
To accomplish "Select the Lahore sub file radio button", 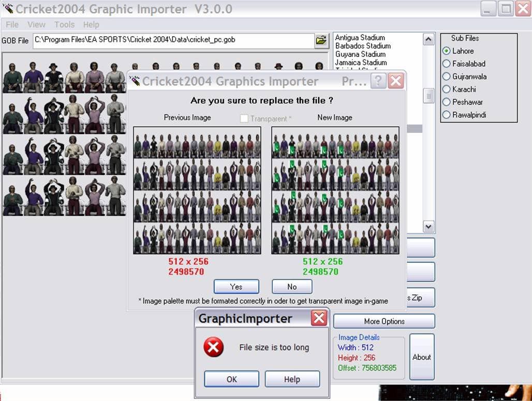I will pos(446,51).
